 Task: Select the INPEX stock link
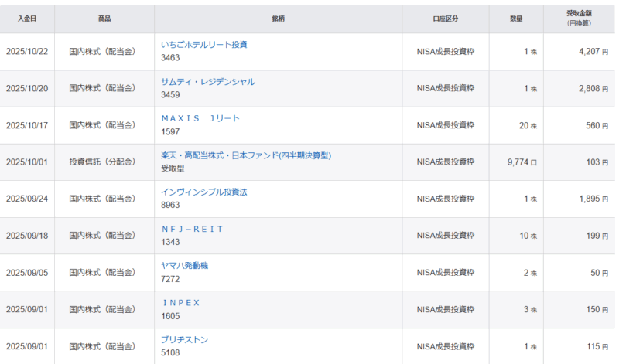(x=180, y=303)
